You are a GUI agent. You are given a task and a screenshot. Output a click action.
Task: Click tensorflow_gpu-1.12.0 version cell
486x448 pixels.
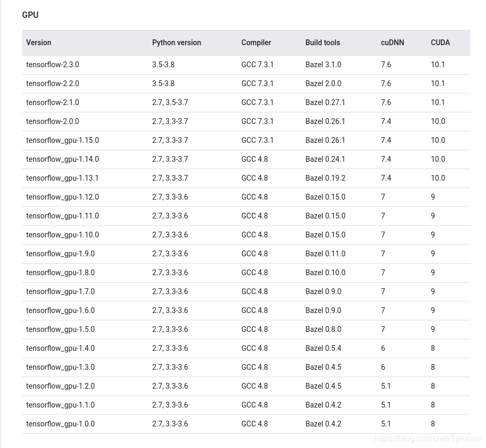[62, 197]
